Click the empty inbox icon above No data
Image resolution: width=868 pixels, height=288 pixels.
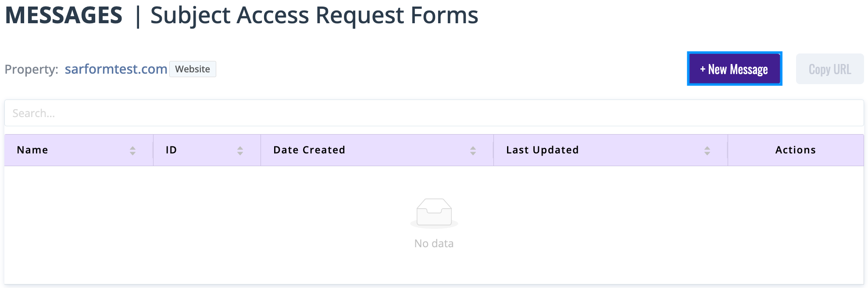pos(434,212)
